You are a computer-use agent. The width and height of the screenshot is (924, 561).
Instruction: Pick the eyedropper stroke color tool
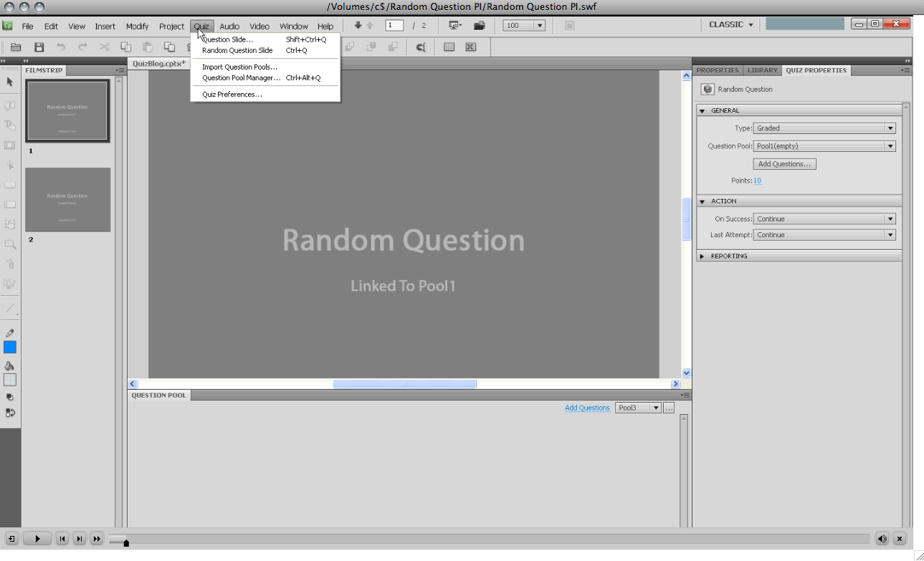pos(10,333)
